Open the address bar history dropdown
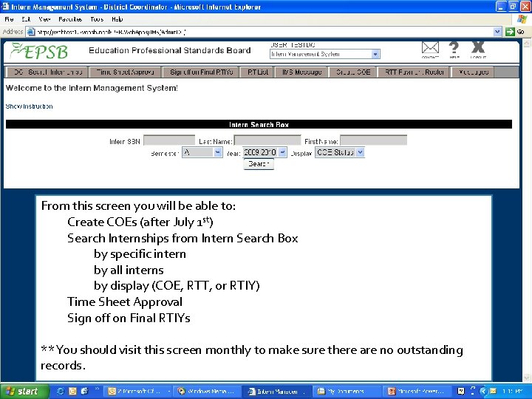Screen dimensions: 532x399 coord(497,32)
